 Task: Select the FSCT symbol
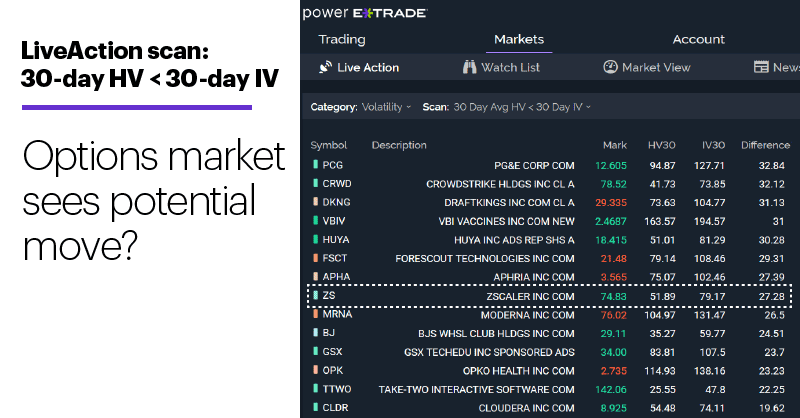pyautogui.click(x=334, y=258)
